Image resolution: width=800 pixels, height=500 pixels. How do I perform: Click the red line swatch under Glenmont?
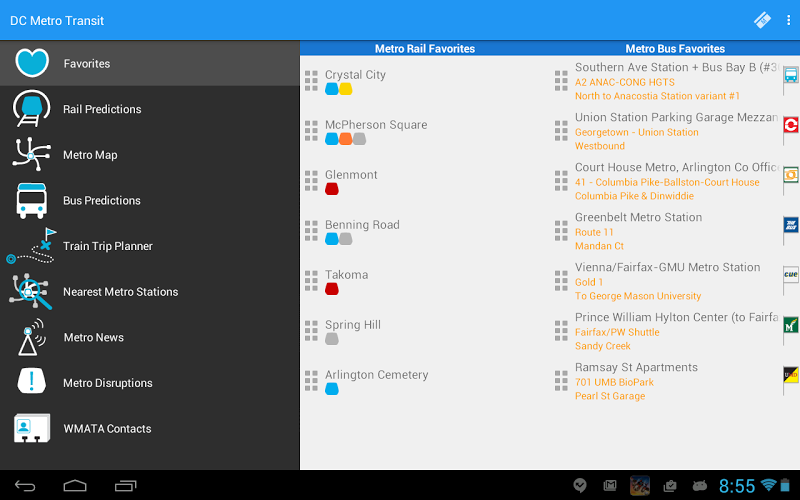(332, 189)
